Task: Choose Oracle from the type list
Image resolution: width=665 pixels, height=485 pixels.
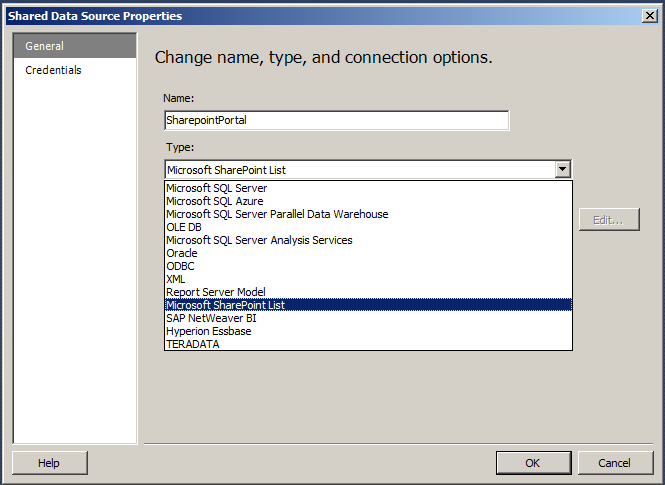Action: point(368,253)
